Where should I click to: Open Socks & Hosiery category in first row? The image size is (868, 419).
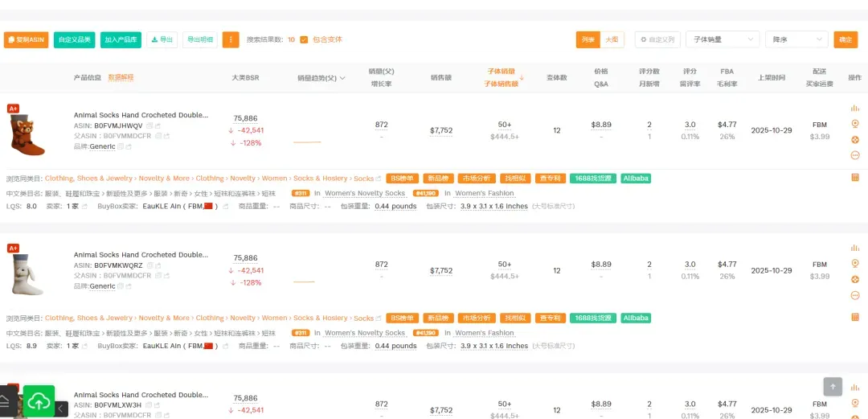[x=321, y=179]
